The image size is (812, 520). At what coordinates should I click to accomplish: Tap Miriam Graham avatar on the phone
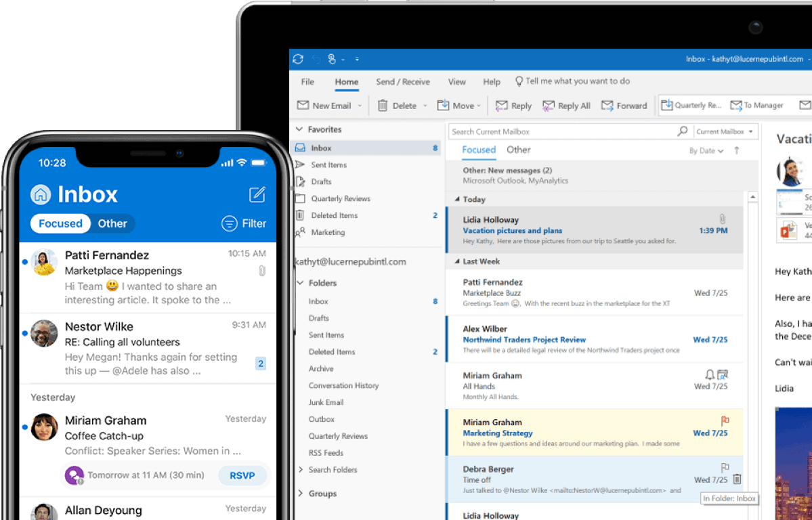pyautogui.click(x=44, y=427)
